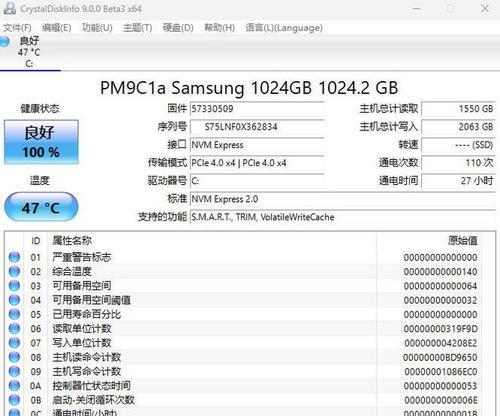This screenshot has width=500, height=416.
Task: Select the 读取单位计数 attribute row
Action: (243, 329)
